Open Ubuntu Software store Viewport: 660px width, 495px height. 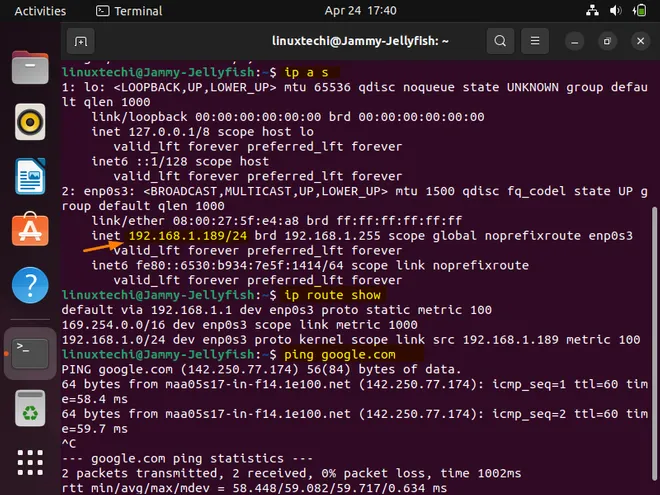coord(30,231)
